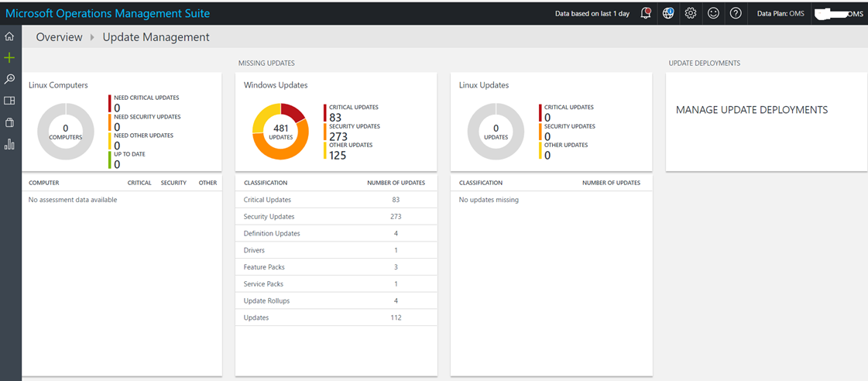The image size is (868, 381).
Task: Select the Update Rollups row
Action: [336, 300]
